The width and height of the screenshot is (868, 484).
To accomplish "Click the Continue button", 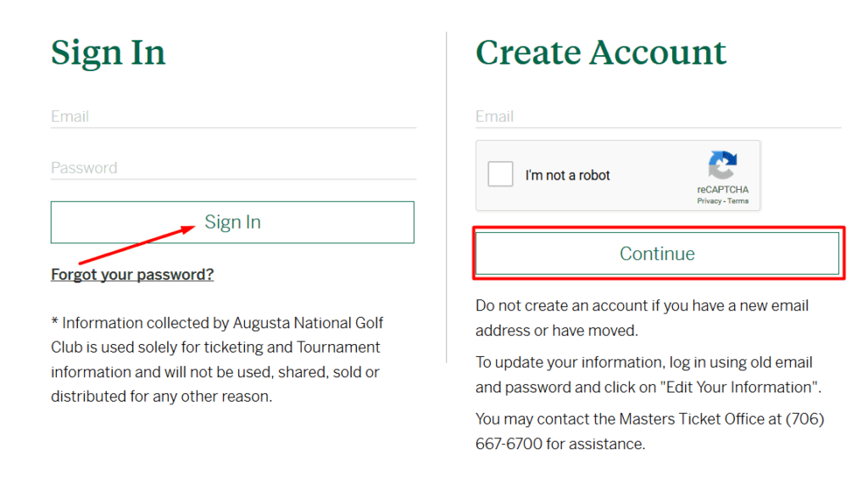I will tap(657, 253).
